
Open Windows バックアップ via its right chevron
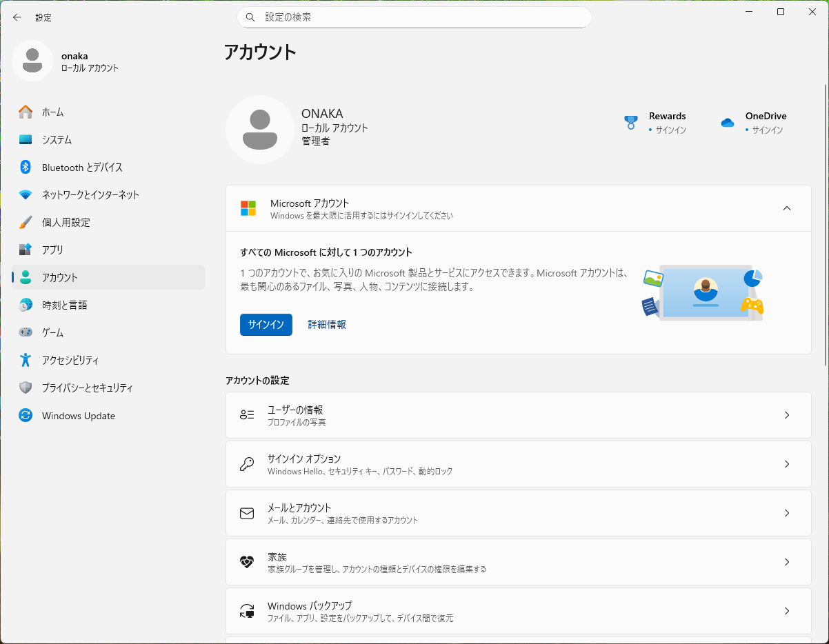click(x=787, y=611)
